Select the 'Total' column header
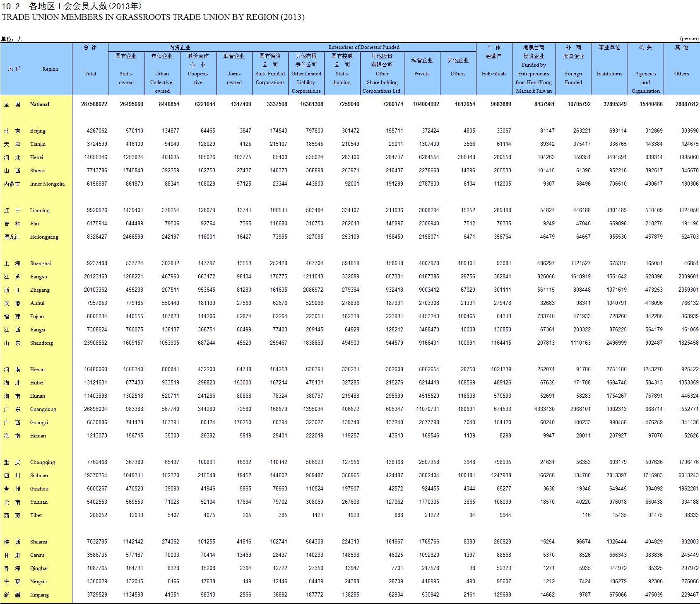700x604 pixels. pyautogui.click(x=90, y=74)
